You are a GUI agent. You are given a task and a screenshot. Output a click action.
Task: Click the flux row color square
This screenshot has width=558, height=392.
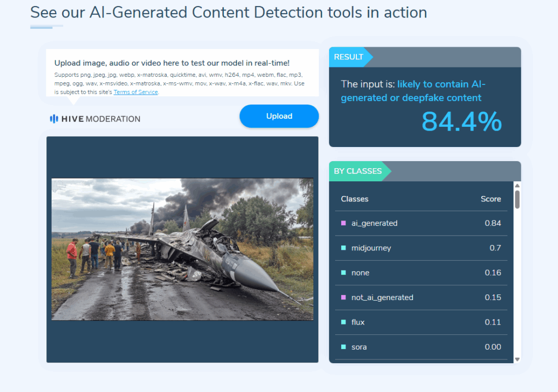click(343, 322)
